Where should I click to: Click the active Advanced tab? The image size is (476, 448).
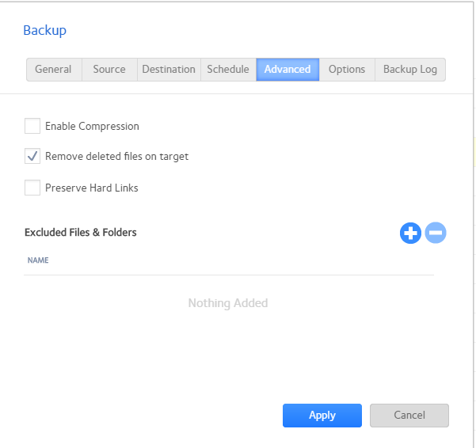pos(288,70)
